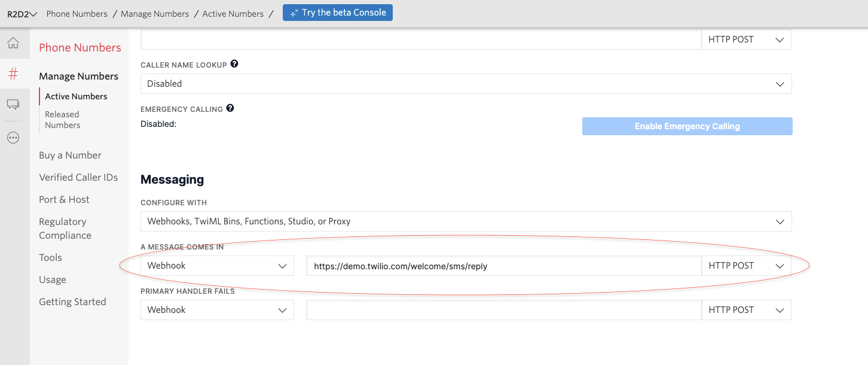The image size is (868, 365).
Task: Open Released Numbers page
Action: [62, 119]
